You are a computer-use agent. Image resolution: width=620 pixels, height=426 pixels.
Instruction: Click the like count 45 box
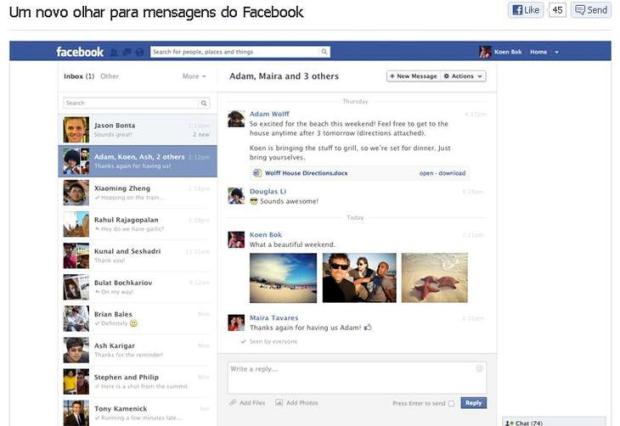click(x=557, y=10)
